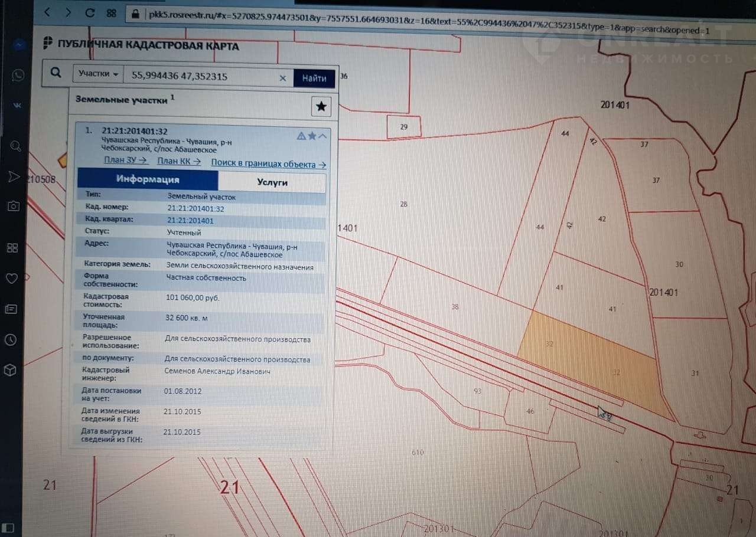Viewport: 756px width, 537px height.
Task: Open browsing history clock icon
Action: click(10, 339)
